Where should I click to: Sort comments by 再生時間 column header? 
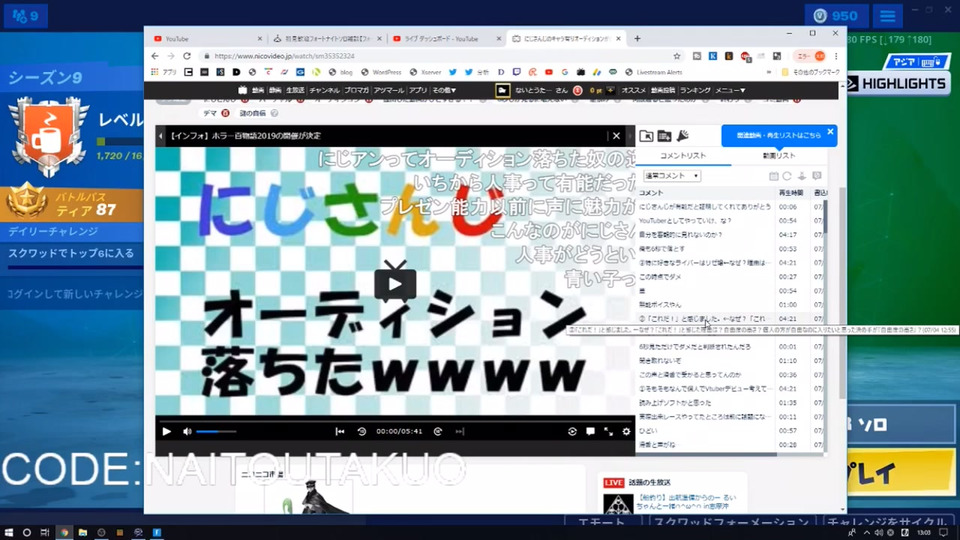coord(790,193)
